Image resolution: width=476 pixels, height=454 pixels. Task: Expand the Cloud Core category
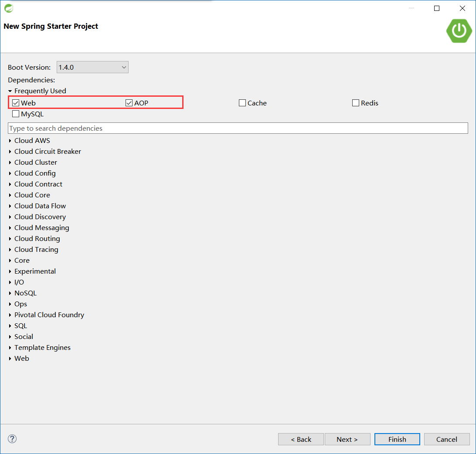10,195
